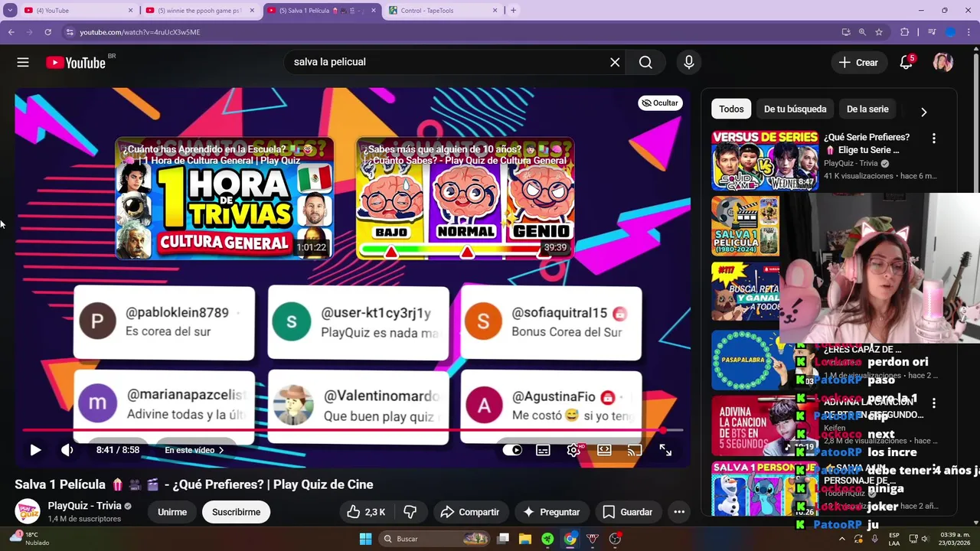Switch to the 'Control - TapeTools' tab
This screenshot has width=980, height=551.
(x=444, y=11)
